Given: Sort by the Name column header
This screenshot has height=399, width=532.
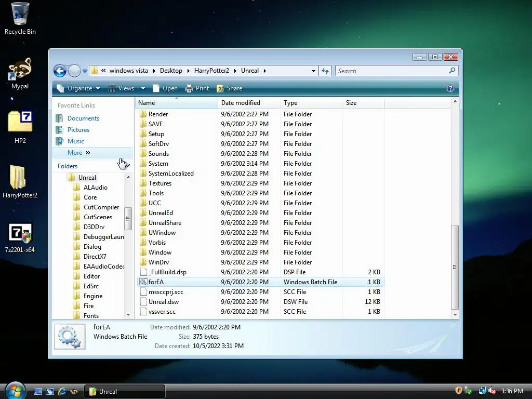Looking at the screenshot, I should point(177,103).
